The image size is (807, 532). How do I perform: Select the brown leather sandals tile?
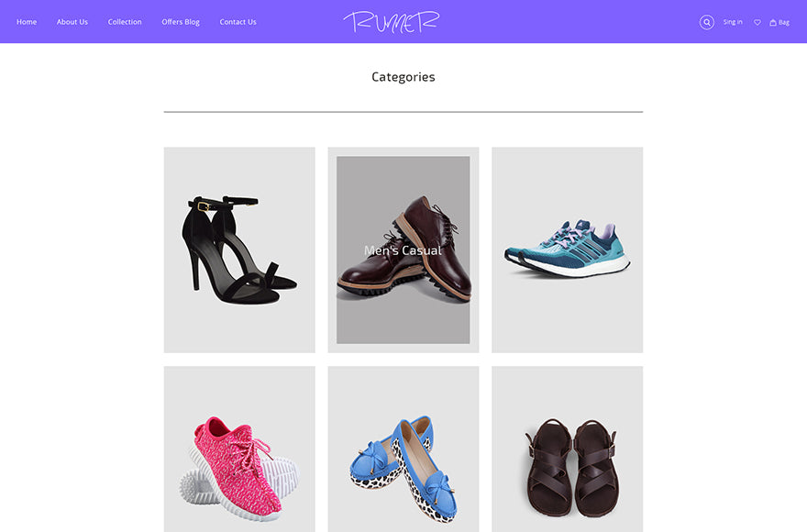[567, 449]
